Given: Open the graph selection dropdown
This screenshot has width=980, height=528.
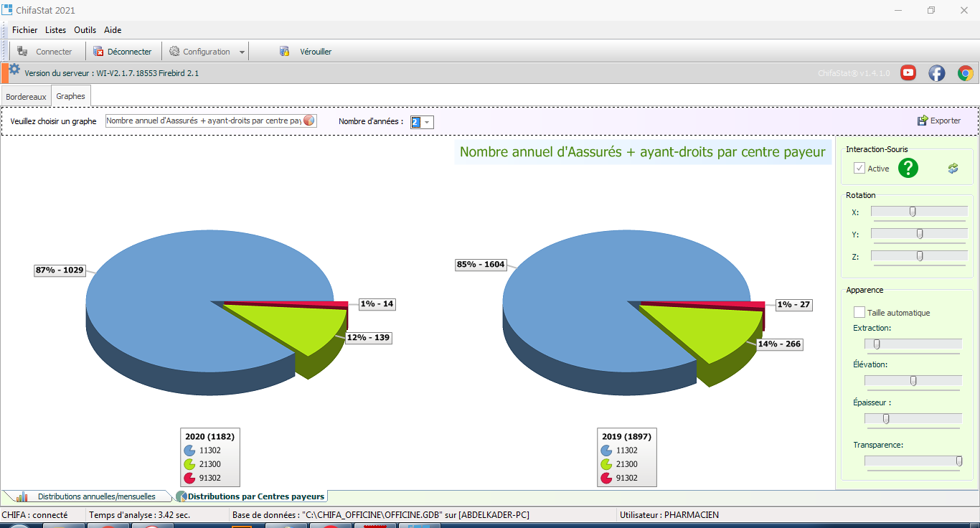Looking at the screenshot, I should pyautogui.click(x=309, y=121).
